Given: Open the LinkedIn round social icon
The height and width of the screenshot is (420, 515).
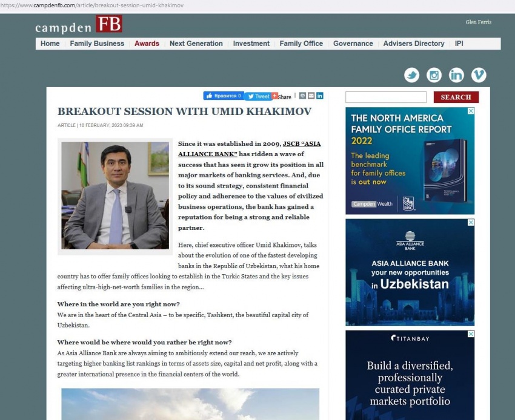Looking at the screenshot, I should click(x=456, y=75).
